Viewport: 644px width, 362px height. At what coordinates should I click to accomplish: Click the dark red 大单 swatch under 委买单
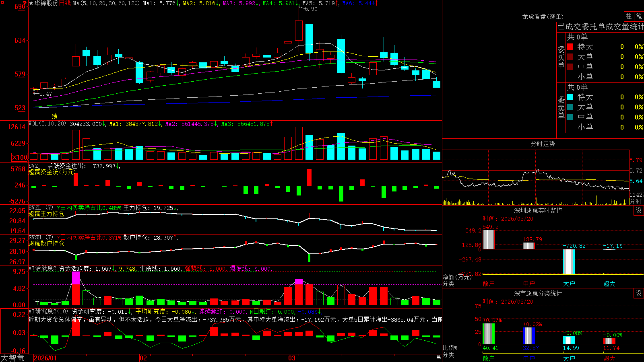tap(570, 57)
